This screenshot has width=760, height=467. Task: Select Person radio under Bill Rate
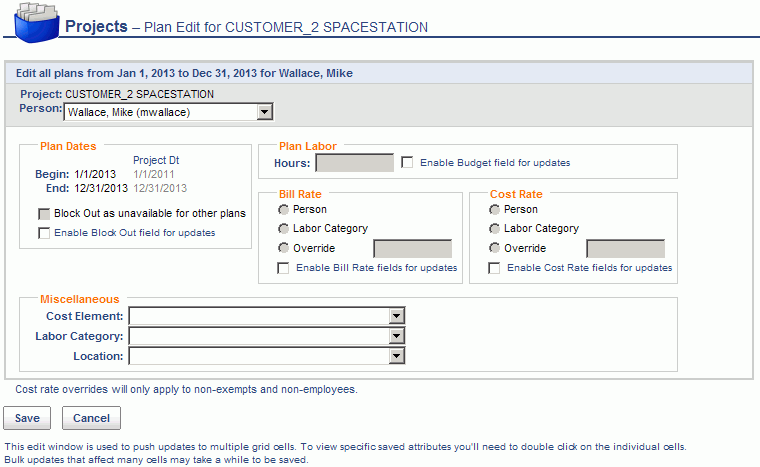point(283,209)
